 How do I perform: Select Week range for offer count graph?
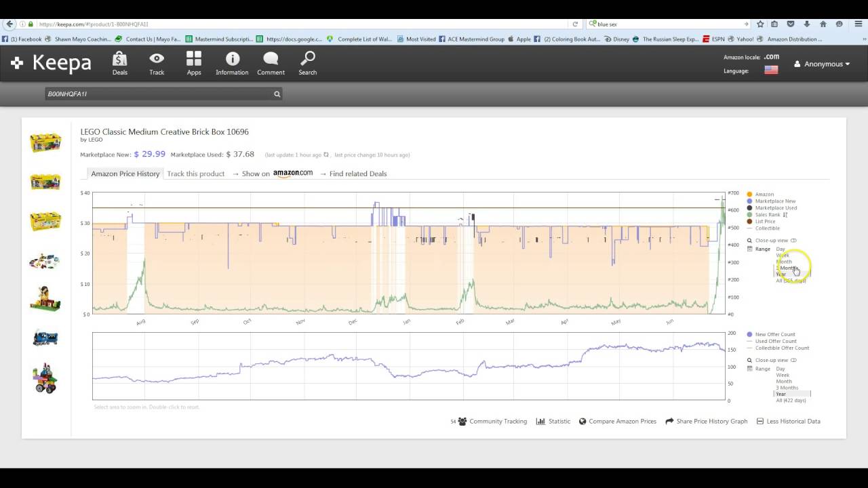click(783, 375)
